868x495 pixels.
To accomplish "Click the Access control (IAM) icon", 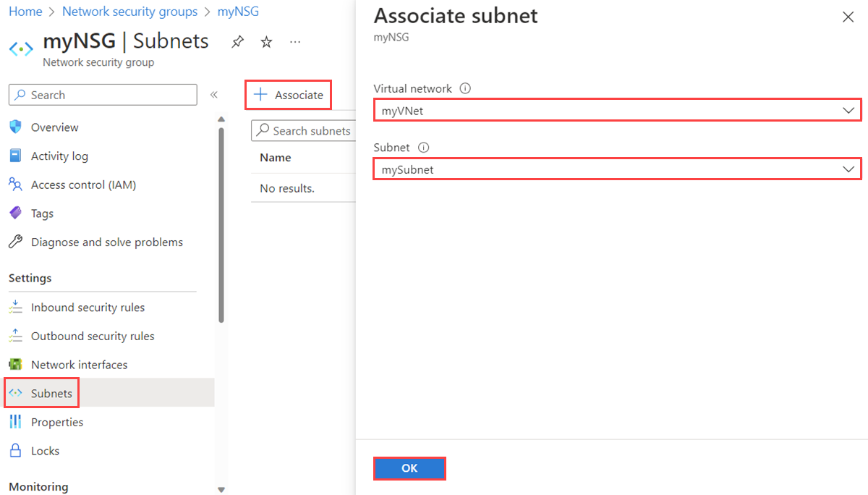I will (x=15, y=185).
